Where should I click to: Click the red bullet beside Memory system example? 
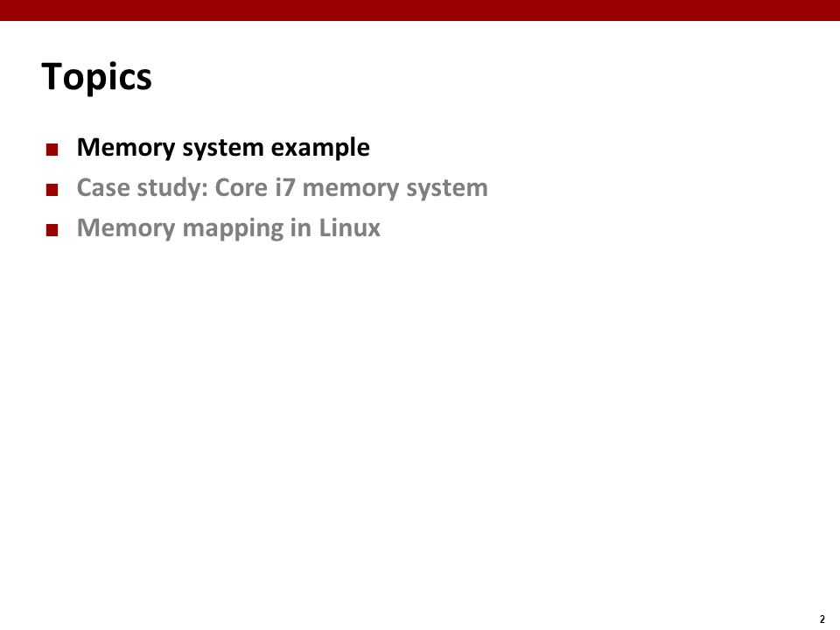pyautogui.click(x=52, y=150)
